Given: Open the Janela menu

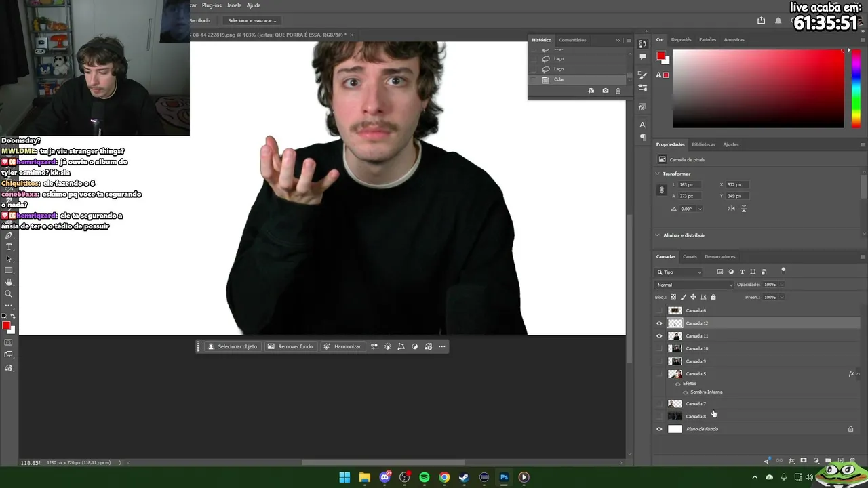Looking at the screenshot, I should [234, 5].
